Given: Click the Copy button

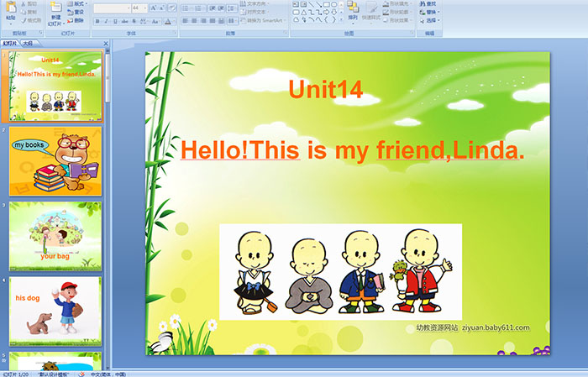Looking at the screenshot, I should [29, 12].
